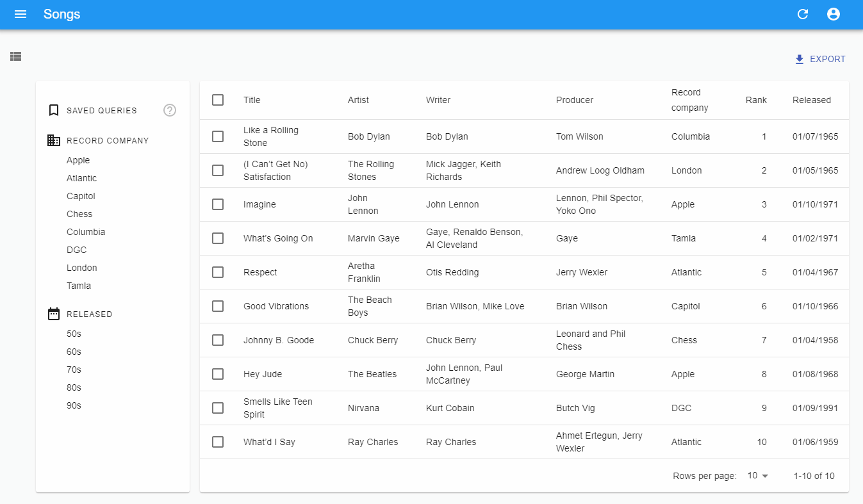Sort by the Released column header
This screenshot has width=863, height=504.
click(812, 100)
